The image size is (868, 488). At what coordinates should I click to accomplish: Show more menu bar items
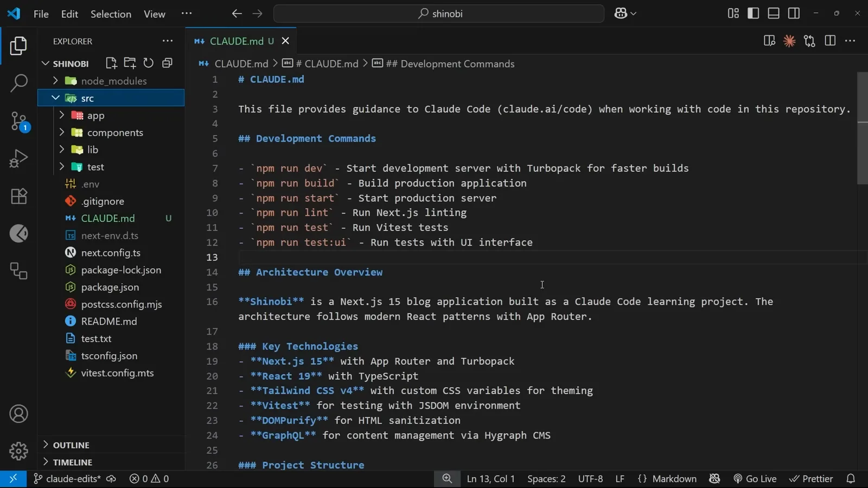[x=186, y=14]
